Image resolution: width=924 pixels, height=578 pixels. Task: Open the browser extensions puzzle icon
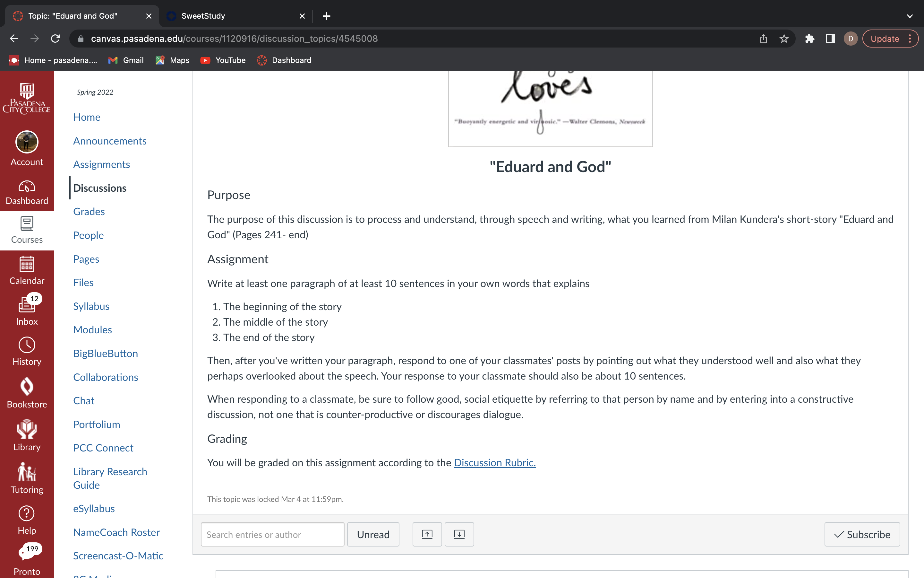point(809,39)
